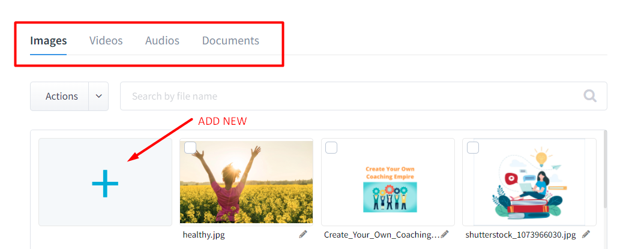Switch to the Videos tab
The width and height of the screenshot is (644, 249).
[x=106, y=41]
